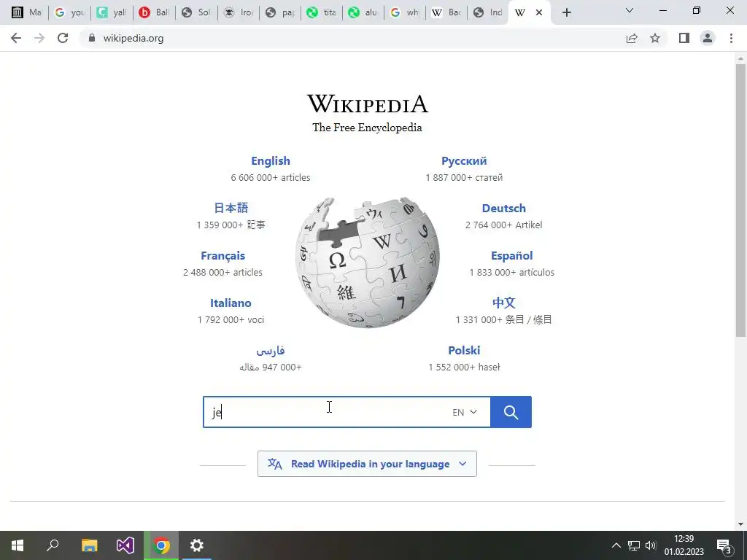
Task: Open Settings from the taskbar
Action: tap(197, 545)
